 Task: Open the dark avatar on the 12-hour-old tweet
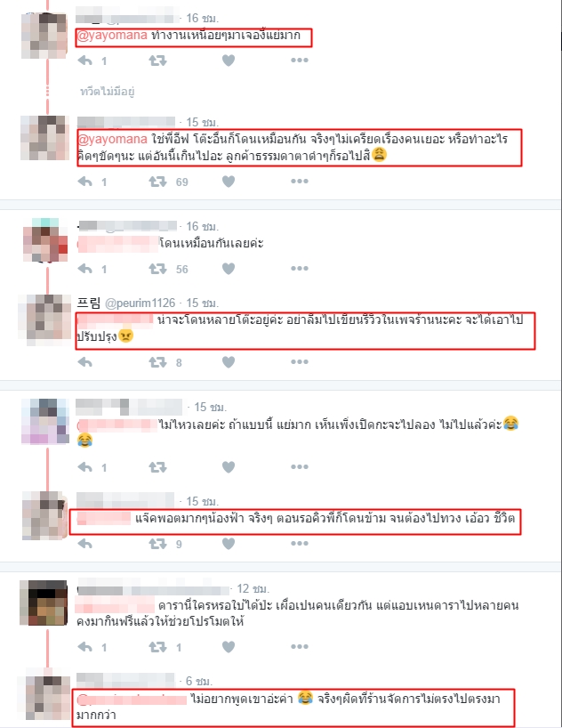tap(44, 603)
